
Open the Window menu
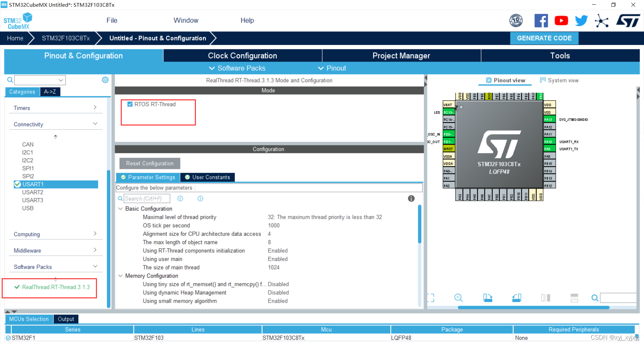pos(186,20)
